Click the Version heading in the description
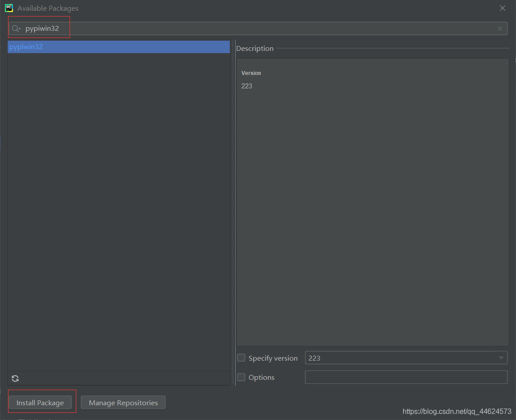 (251, 73)
